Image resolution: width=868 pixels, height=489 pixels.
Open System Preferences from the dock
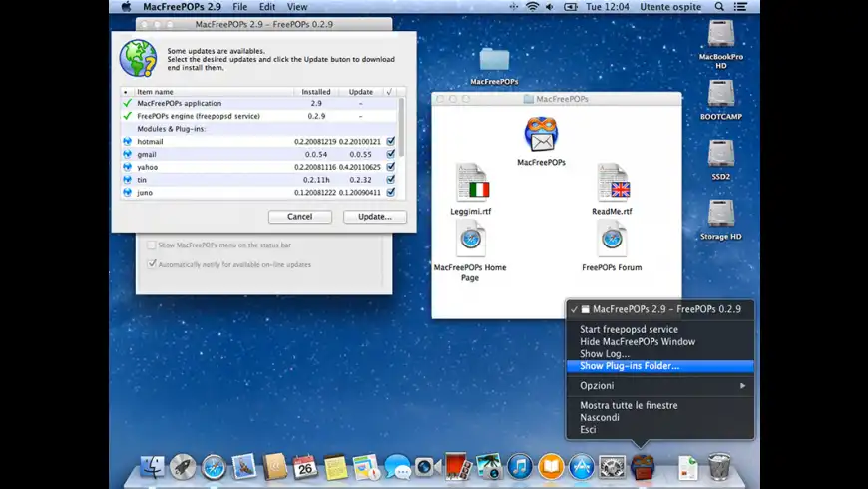(x=612, y=467)
